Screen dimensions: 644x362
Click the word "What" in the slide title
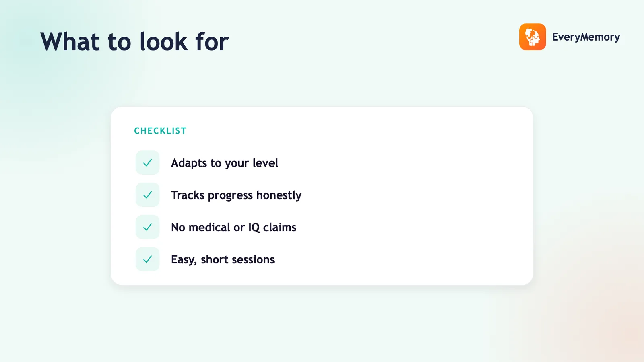70,41
